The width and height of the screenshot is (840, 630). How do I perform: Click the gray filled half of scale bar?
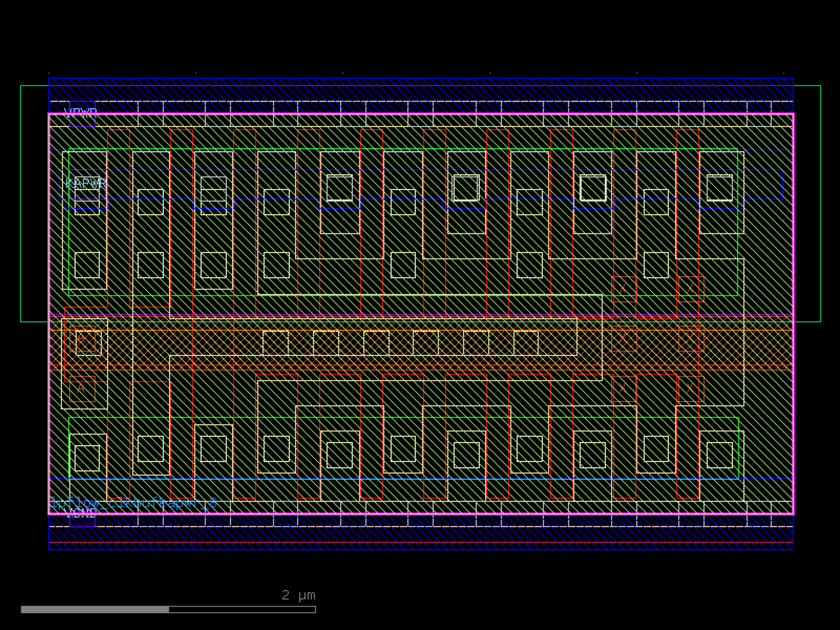[95, 609]
